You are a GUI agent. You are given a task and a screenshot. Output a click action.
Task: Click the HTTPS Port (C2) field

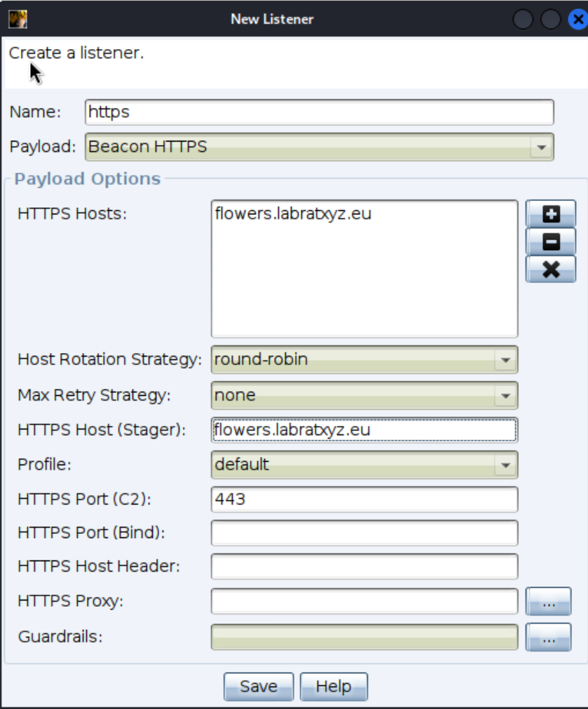[364, 500]
